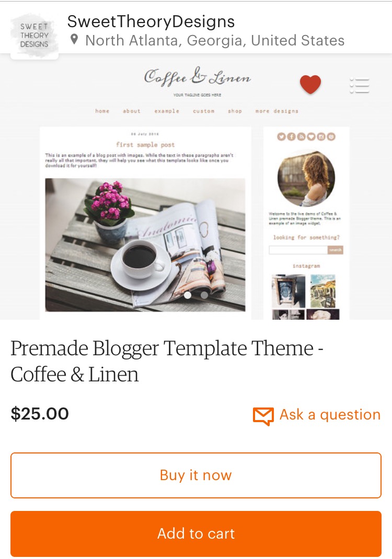Add the template to cart
392x559 pixels.
click(x=196, y=534)
